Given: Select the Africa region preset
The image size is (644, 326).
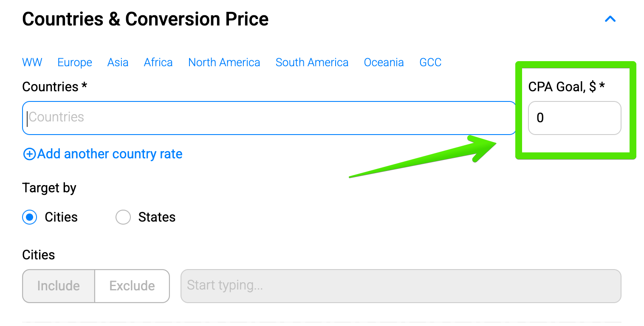Looking at the screenshot, I should click(x=158, y=62).
